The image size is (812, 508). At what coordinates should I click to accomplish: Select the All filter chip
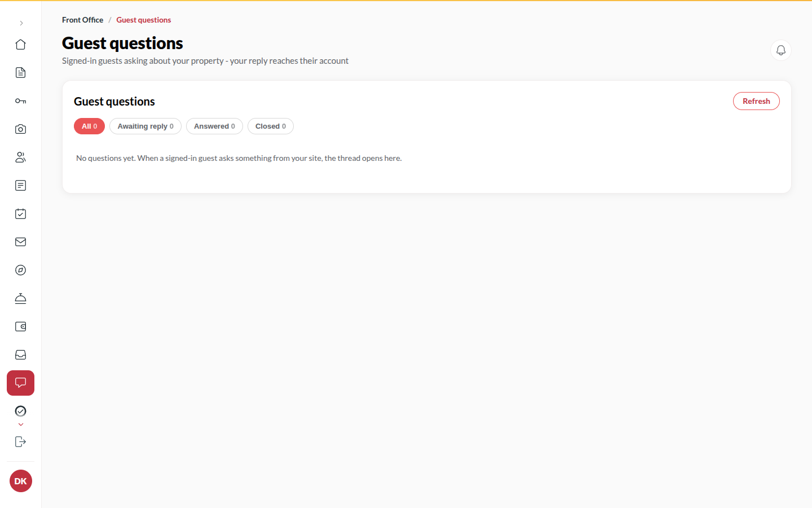click(x=89, y=126)
